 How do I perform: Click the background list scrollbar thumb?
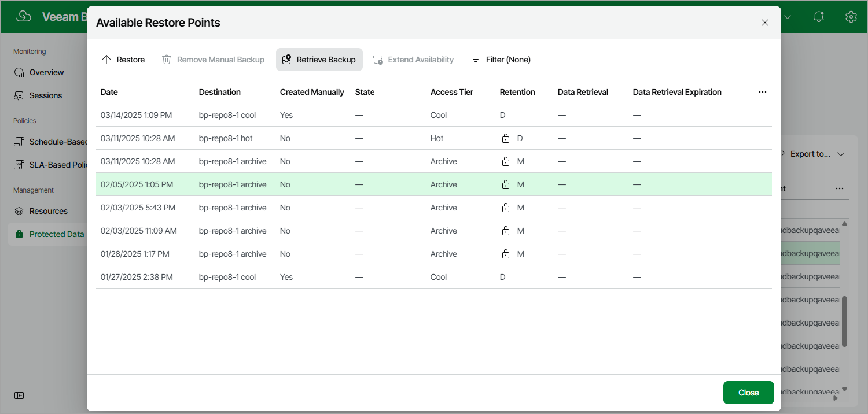click(x=844, y=321)
